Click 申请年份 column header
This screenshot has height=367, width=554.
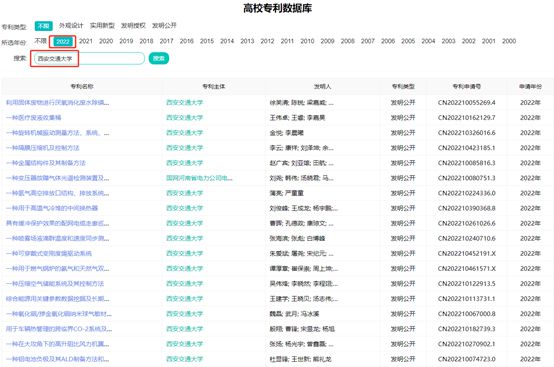[530, 87]
